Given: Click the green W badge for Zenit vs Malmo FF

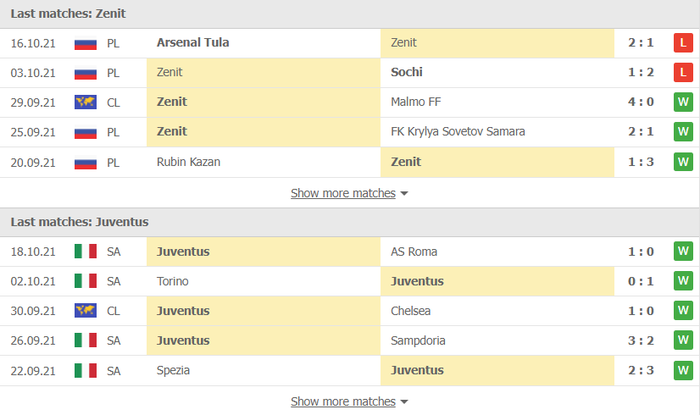Looking at the screenshot, I should click(683, 102).
